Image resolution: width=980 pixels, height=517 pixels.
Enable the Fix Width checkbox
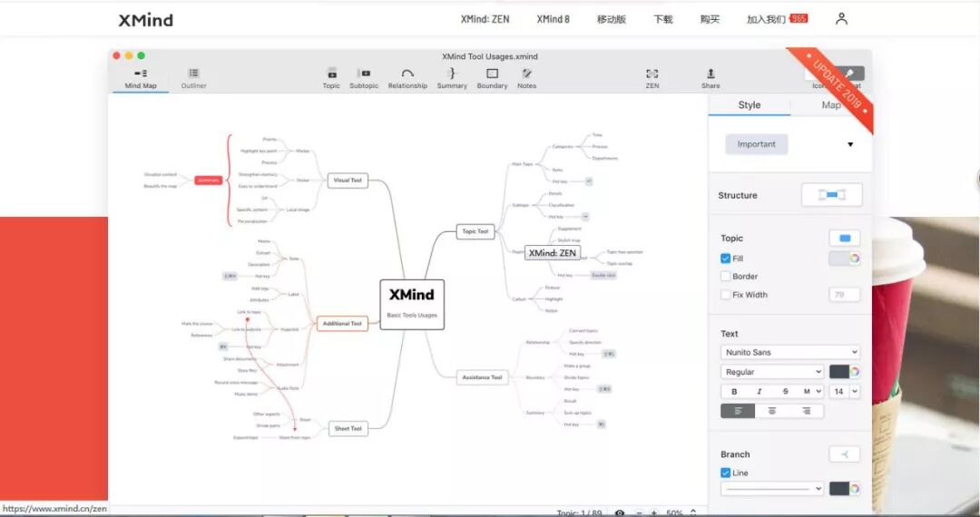click(726, 295)
